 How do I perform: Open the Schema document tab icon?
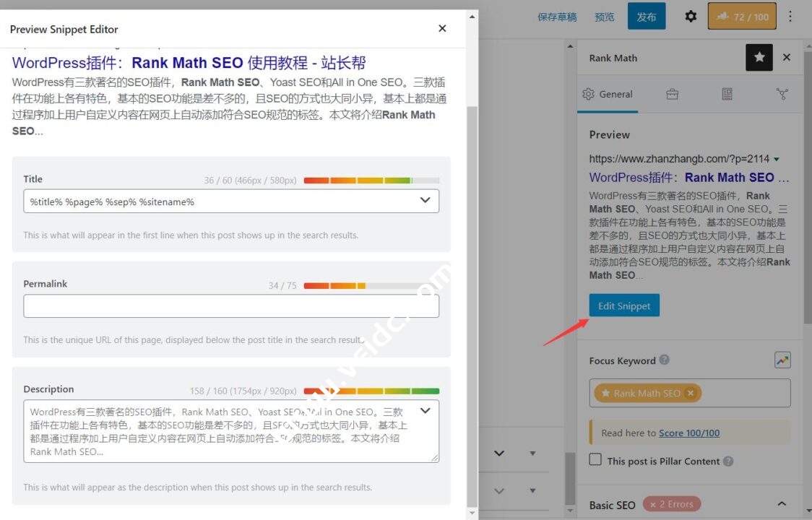(x=727, y=94)
